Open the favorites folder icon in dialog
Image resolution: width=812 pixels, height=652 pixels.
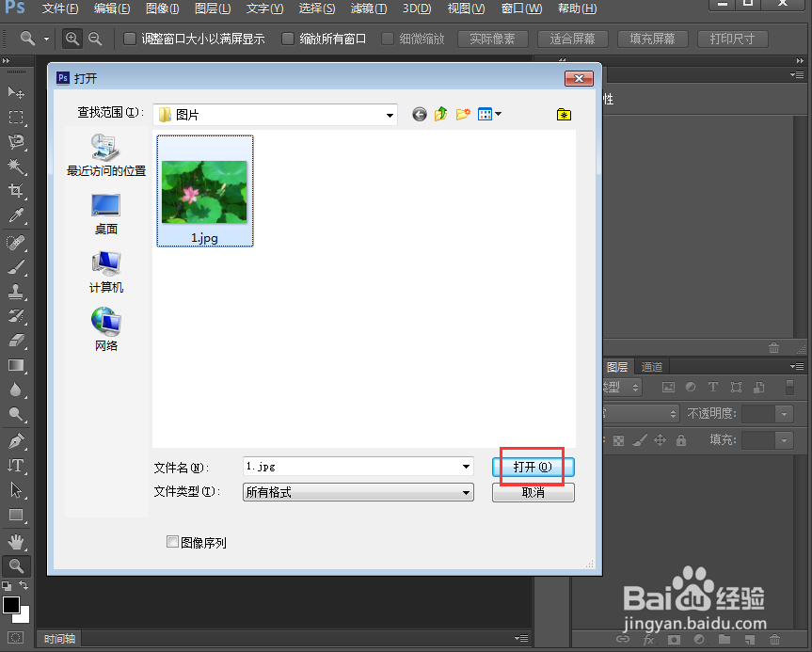564,115
